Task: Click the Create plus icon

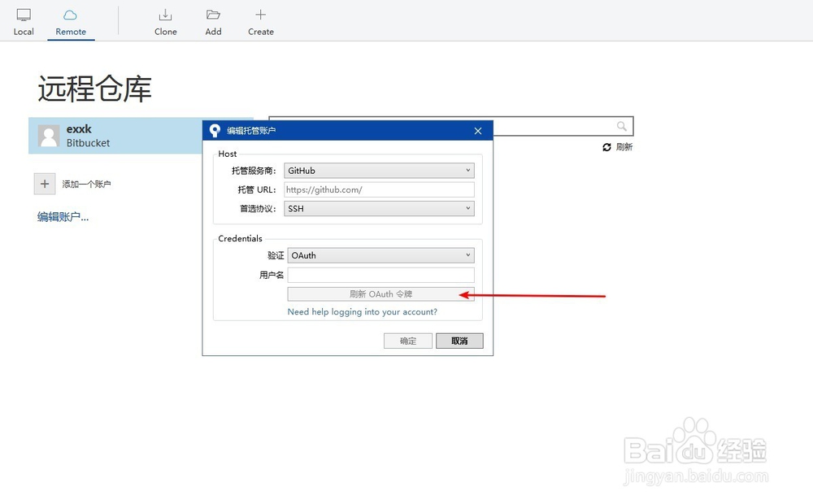Action: [261, 15]
